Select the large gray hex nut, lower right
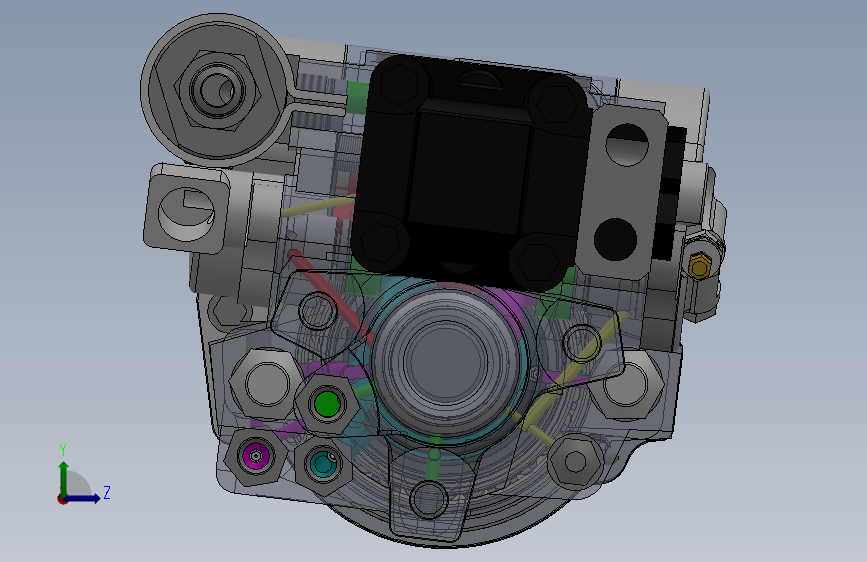This screenshot has height=562, width=867. pyautogui.click(x=627, y=383)
